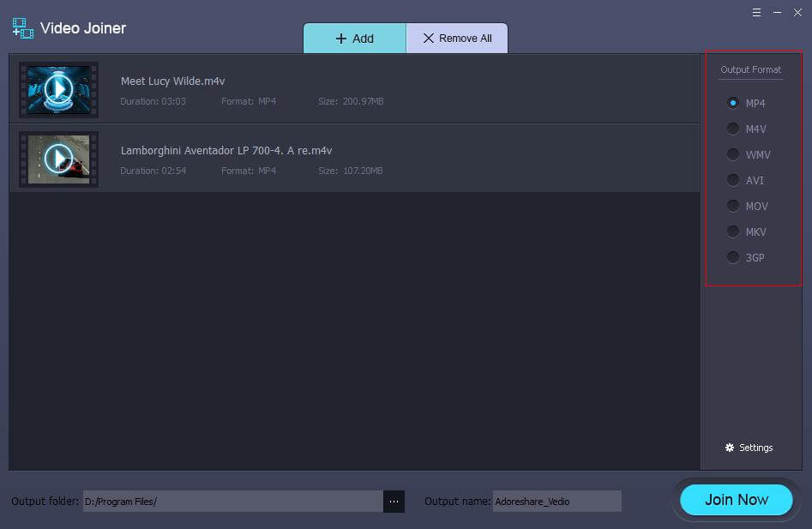Viewport: 812px width, 529px height.
Task: Close the Video Joiner window
Action: click(x=797, y=13)
